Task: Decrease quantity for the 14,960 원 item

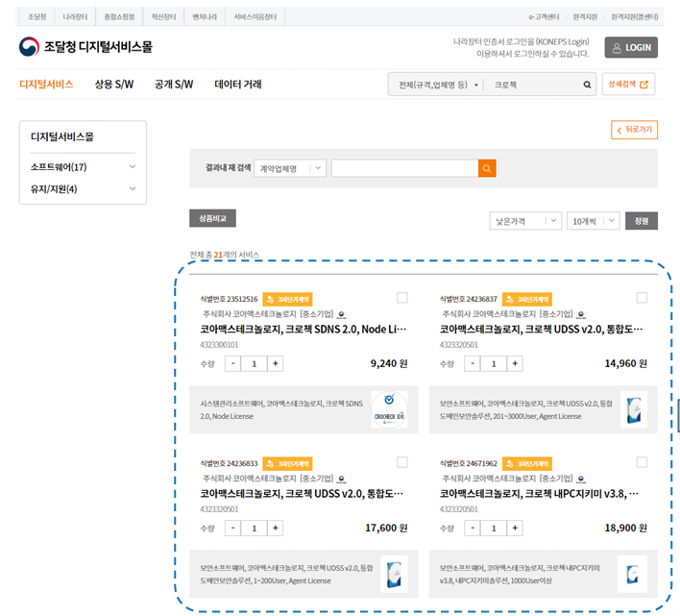Action: (473, 363)
